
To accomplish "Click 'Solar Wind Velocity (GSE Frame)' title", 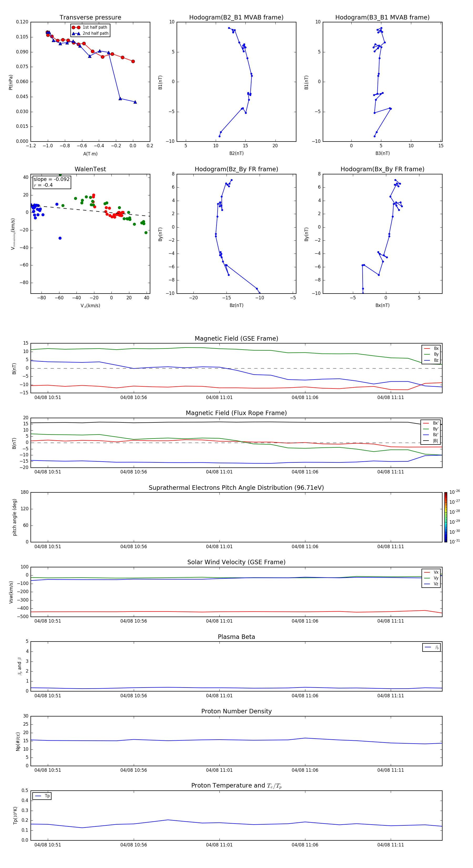I will click(236, 562).
